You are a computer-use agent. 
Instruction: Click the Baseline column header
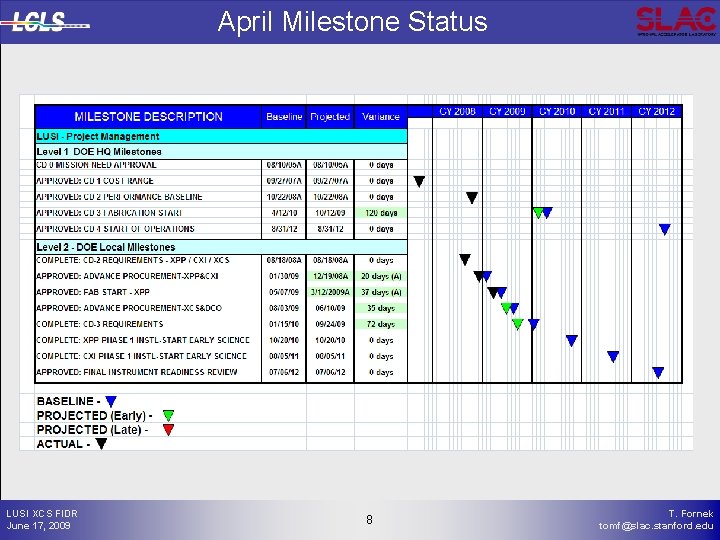pyautogui.click(x=284, y=117)
